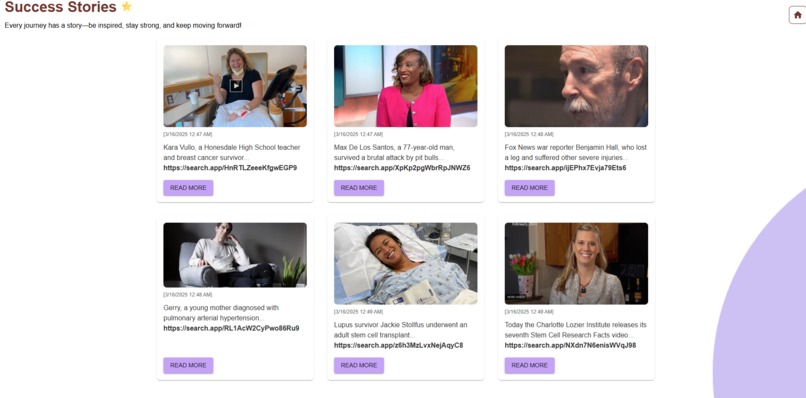Click Read More for Max De Los Santos
Screen dimensions: 806x398
tap(359, 188)
